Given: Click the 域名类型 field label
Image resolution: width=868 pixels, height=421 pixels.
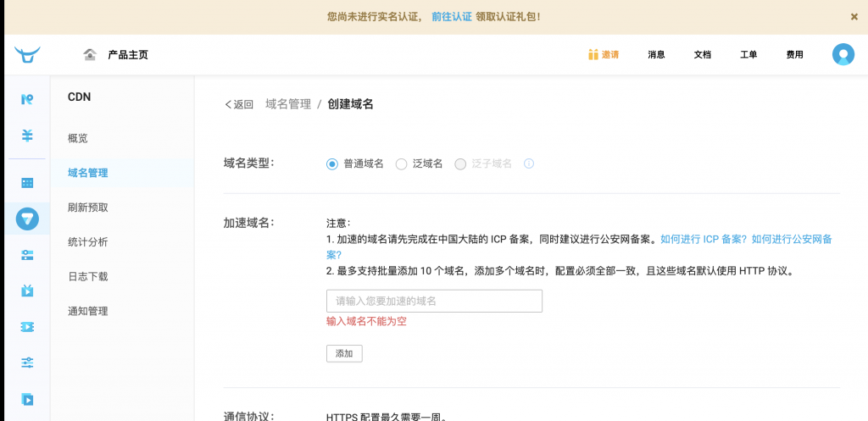Looking at the screenshot, I should coord(249,163).
